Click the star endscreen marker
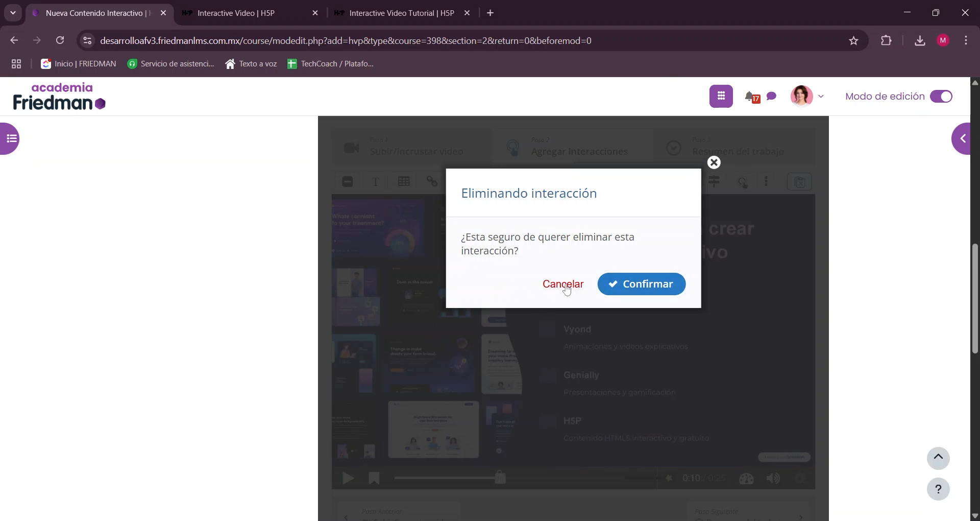The width and height of the screenshot is (980, 521). (669, 478)
